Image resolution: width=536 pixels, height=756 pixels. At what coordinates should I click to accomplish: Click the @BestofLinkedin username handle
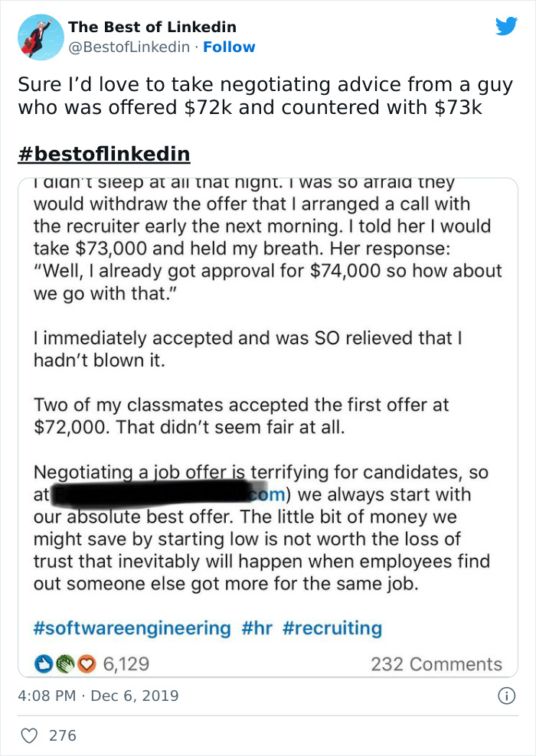127,47
